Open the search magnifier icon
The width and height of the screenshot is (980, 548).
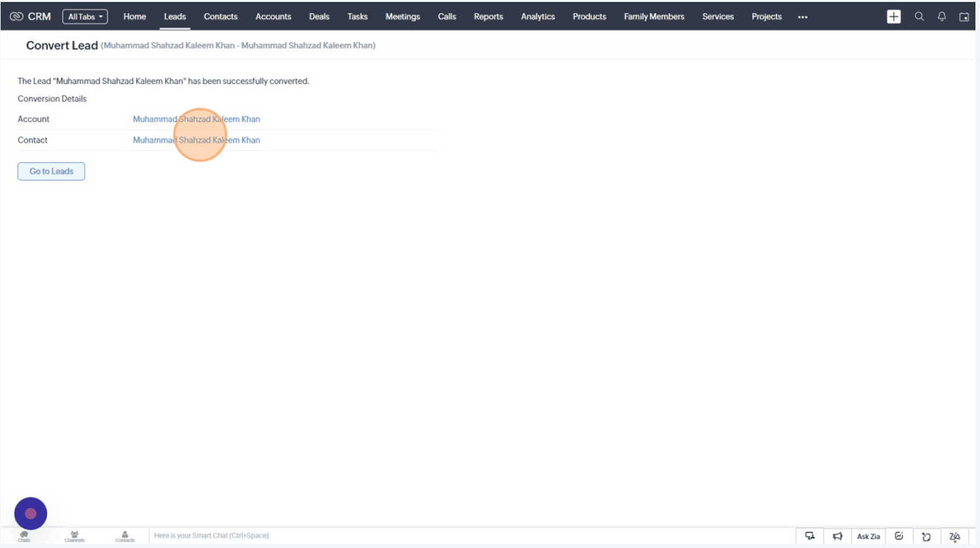pyautogui.click(x=919, y=16)
